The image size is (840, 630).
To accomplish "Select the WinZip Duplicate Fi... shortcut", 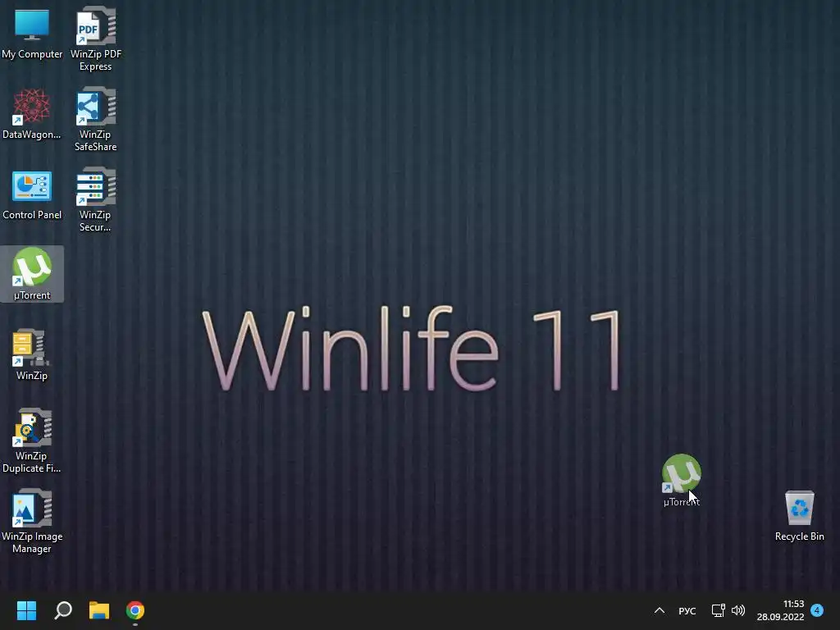I will [x=32, y=441].
